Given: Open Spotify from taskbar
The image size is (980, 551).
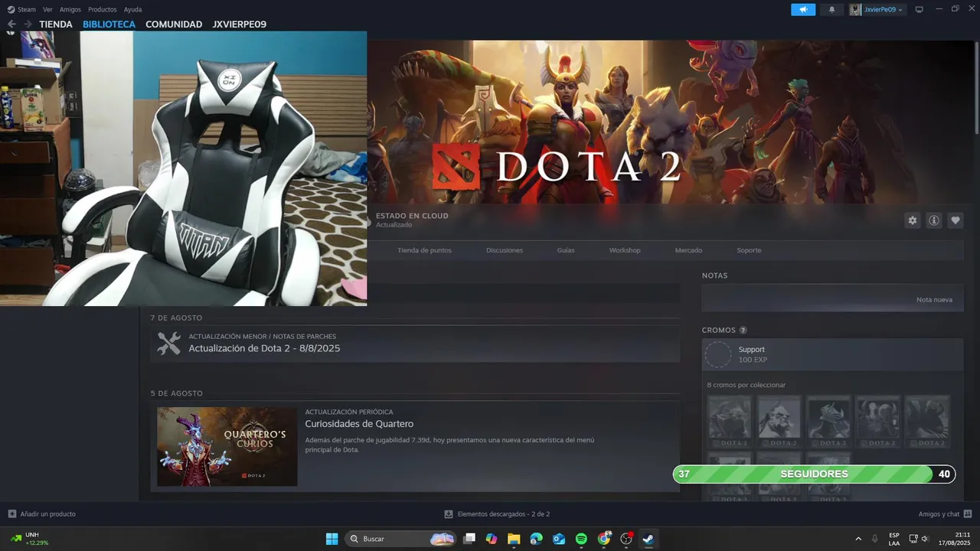Looking at the screenshot, I should 581,539.
